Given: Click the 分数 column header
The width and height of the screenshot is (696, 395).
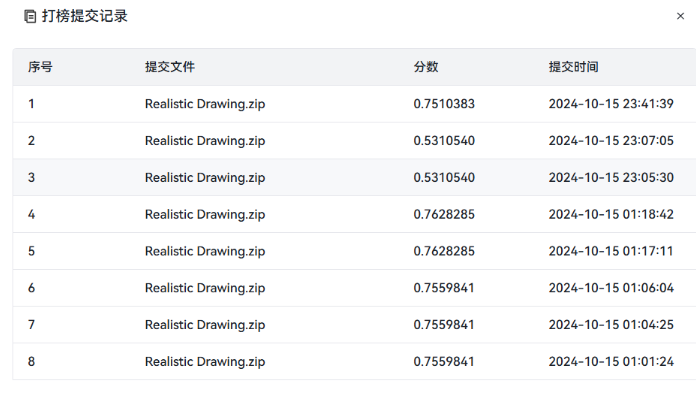Looking at the screenshot, I should click(426, 67).
